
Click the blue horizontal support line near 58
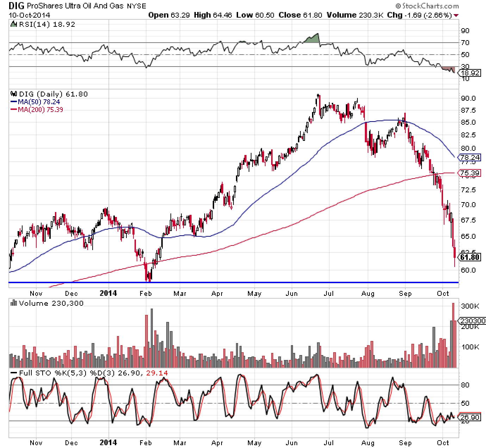point(233,282)
